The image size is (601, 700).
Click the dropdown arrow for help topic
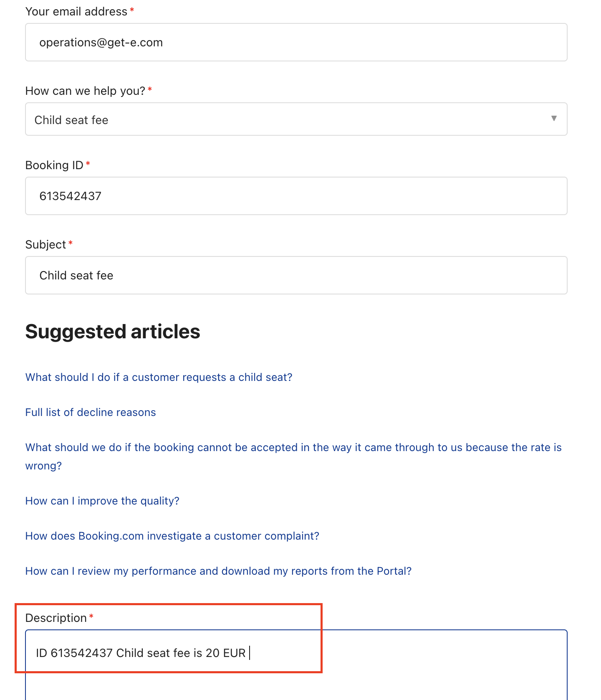[x=554, y=119]
